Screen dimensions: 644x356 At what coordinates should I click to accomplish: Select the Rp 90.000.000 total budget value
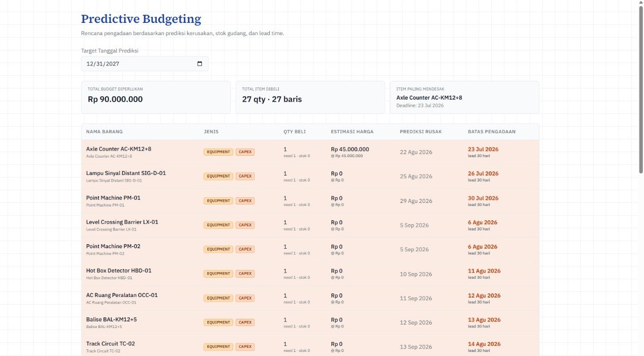115,99
